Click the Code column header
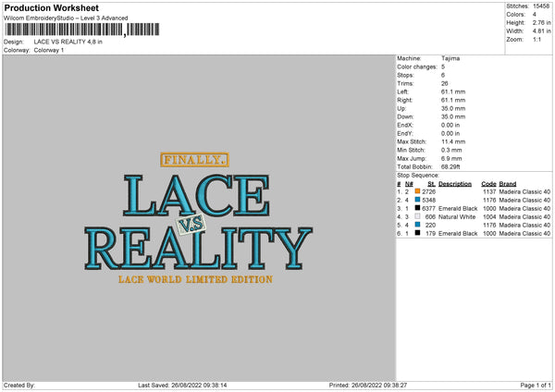The width and height of the screenshot is (555, 392). 488,184
